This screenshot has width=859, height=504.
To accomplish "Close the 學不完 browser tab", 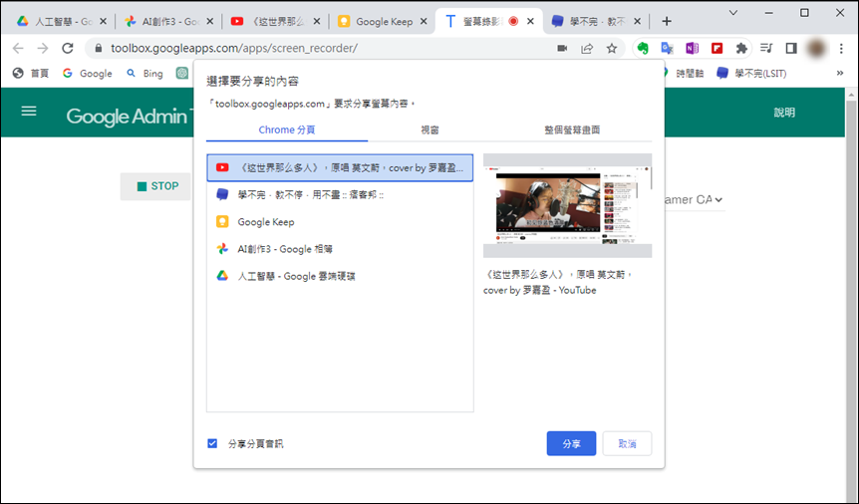I will [637, 21].
